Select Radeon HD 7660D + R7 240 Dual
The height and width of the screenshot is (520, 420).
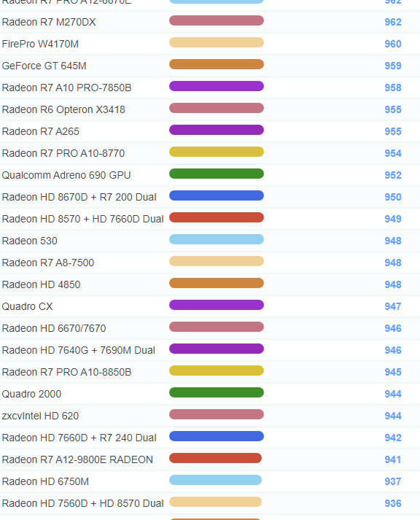[79, 438]
